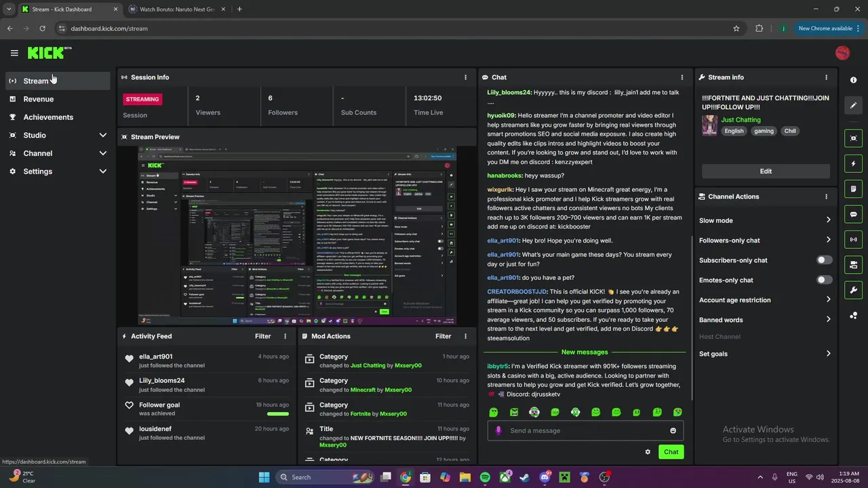Click the Edit stream info button
868x488 pixels.
(x=766, y=171)
